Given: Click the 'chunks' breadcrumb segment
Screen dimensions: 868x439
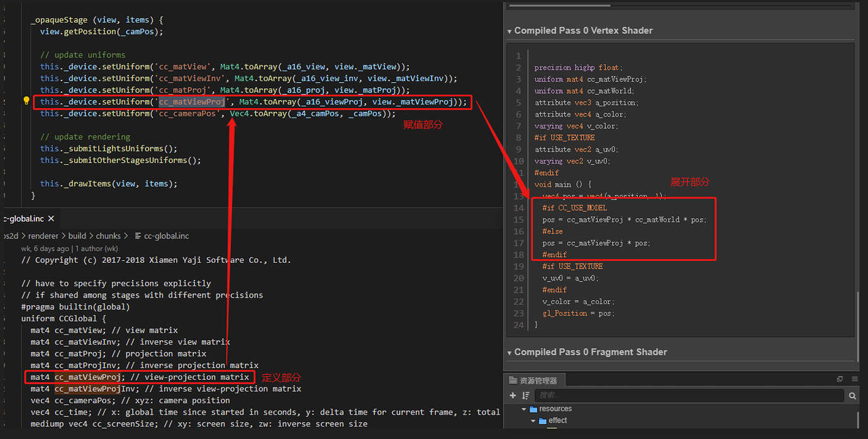Looking at the screenshot, I should 108,236.
